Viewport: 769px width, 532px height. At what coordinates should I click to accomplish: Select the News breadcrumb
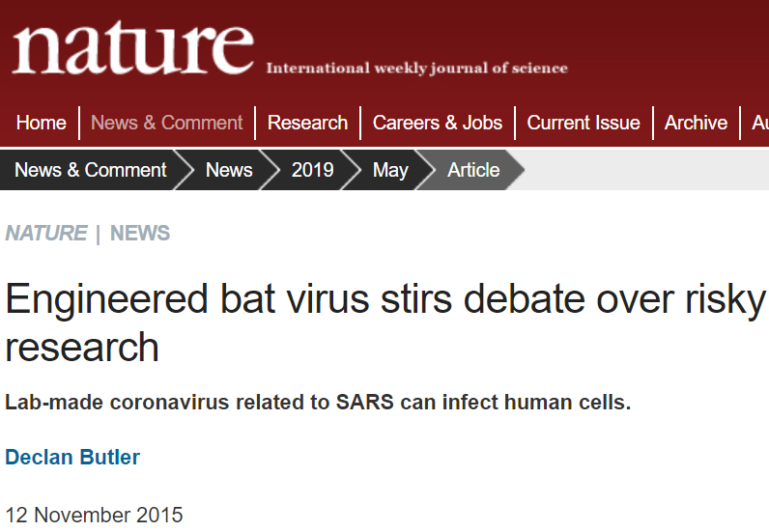(x=229, y=170)
